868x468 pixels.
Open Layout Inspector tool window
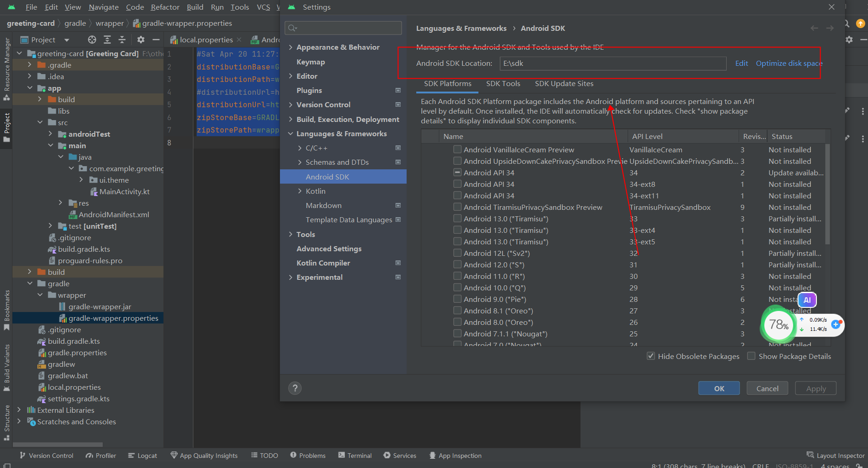pos(836,456)
